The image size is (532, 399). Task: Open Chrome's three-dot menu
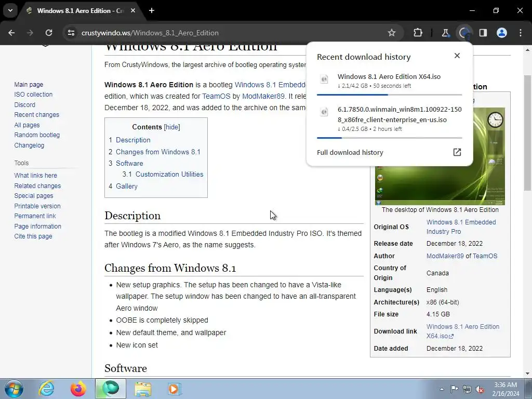tap(521, 33)
